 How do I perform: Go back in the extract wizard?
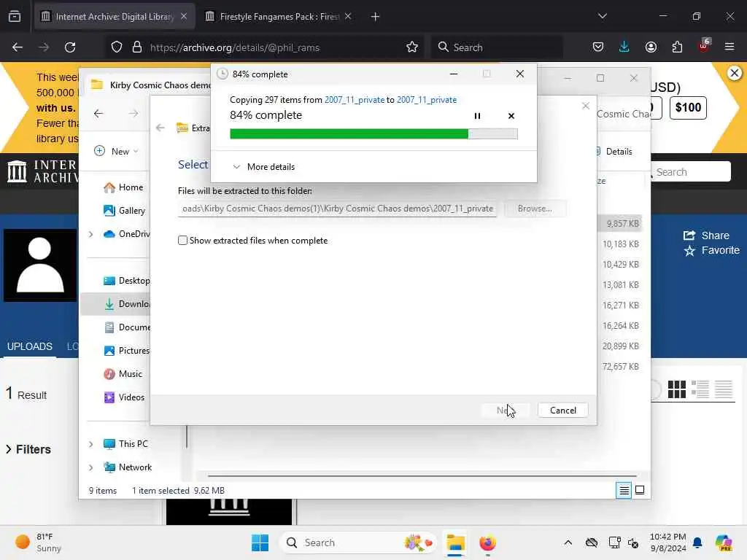tap(160, 128)
